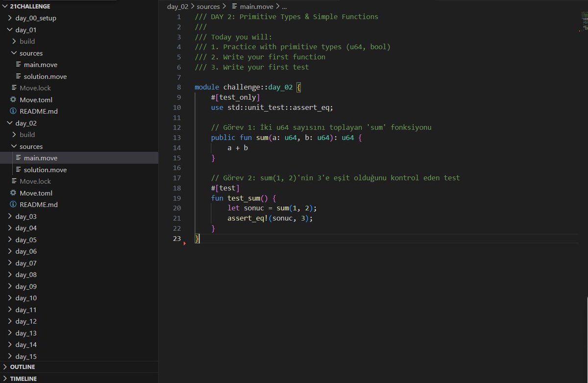Click info icon of README.md in day_02
The width and height of the screenshot is (588, 383).
click(13, 205)
